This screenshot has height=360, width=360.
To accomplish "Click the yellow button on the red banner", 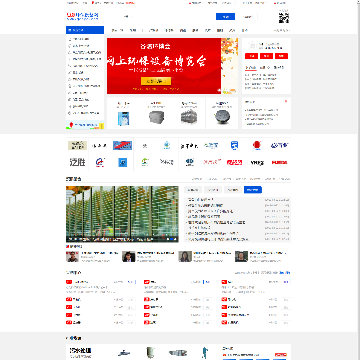I will (156, 81).
